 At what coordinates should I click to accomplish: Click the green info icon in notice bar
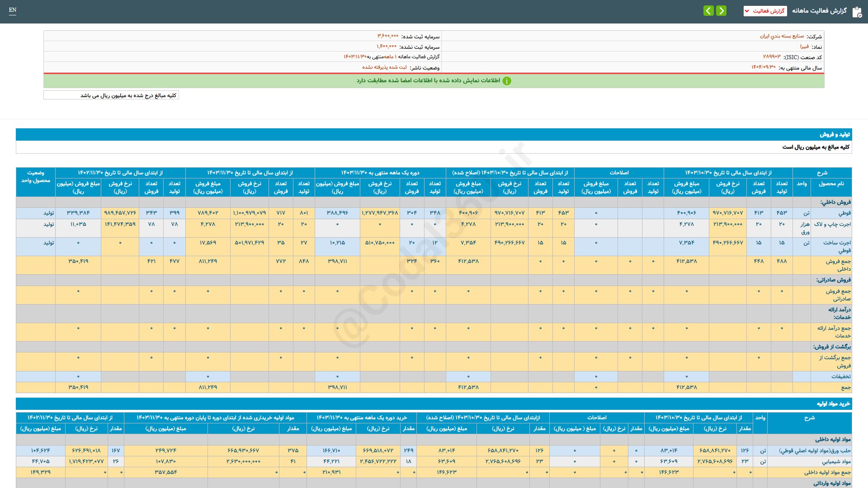(x=507, y=81)
